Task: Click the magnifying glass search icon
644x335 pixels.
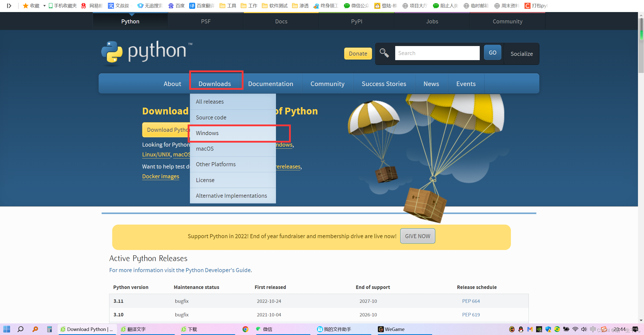Action: [x=384, y=53]
